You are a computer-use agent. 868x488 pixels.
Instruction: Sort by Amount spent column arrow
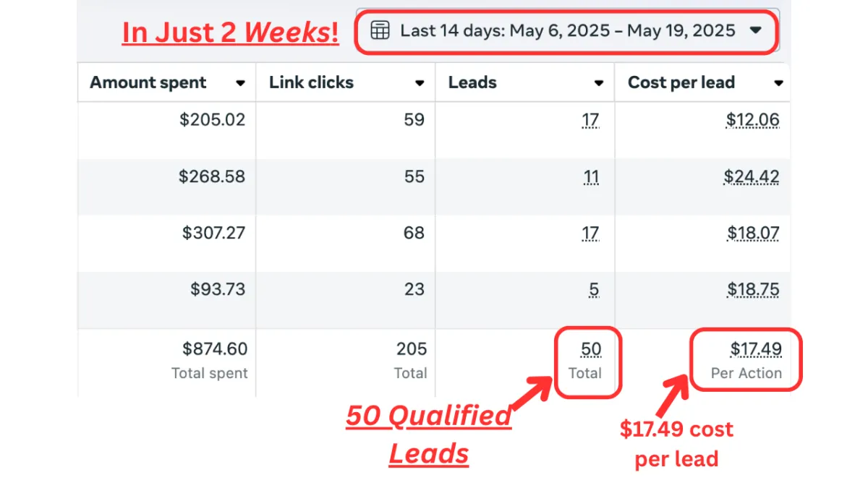pos(240,83)
